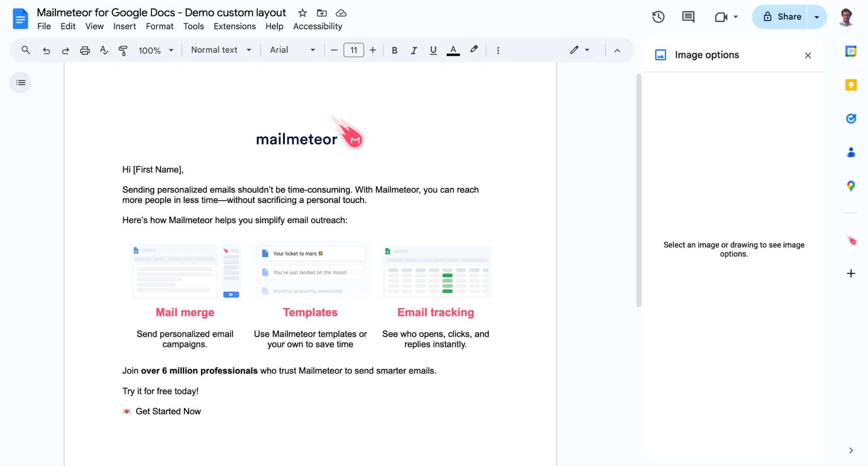This screenshot has width=868, height=466.
Task: Open the highlight color picker
Action: [474, 50]
